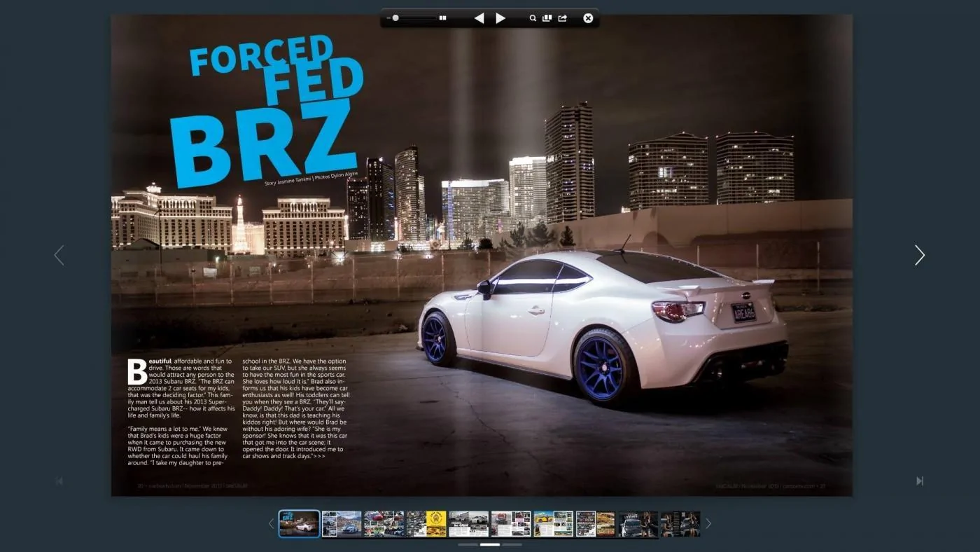Image resolution: width=980 pixels, height=552 pixels.
Task: Open the thumbnail showing the yellow car spread
Action: tap(553, 523)
